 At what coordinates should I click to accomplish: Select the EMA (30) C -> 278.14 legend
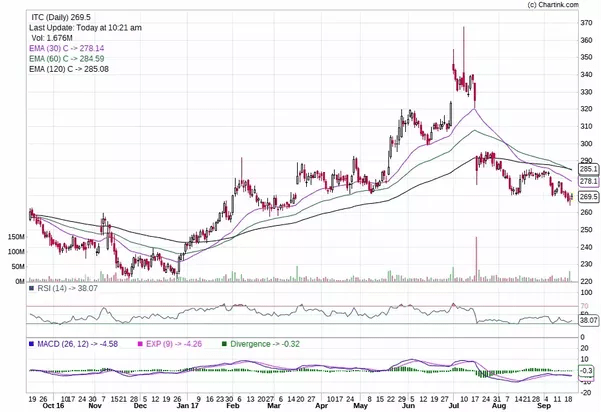[66, 48]
